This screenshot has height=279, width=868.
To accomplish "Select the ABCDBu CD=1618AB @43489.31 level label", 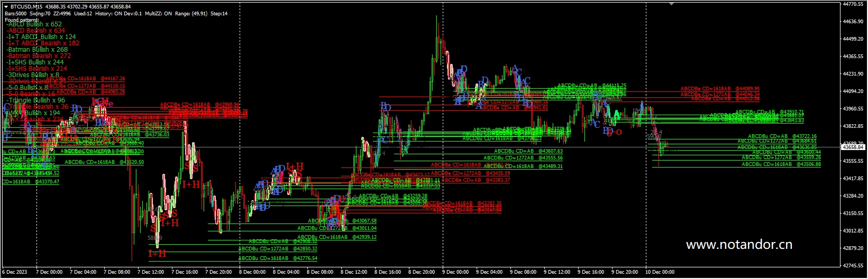I will pos(523,166).
